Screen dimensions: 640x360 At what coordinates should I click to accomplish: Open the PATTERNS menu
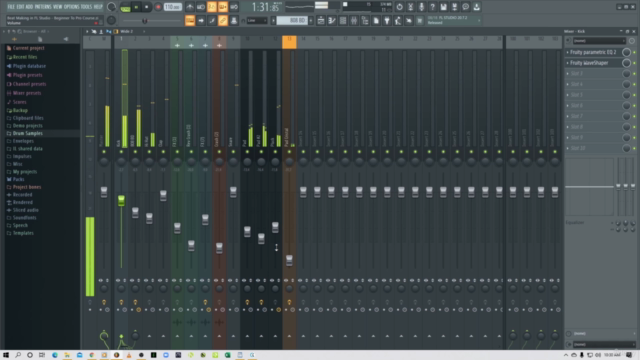[x=43, y=7]
